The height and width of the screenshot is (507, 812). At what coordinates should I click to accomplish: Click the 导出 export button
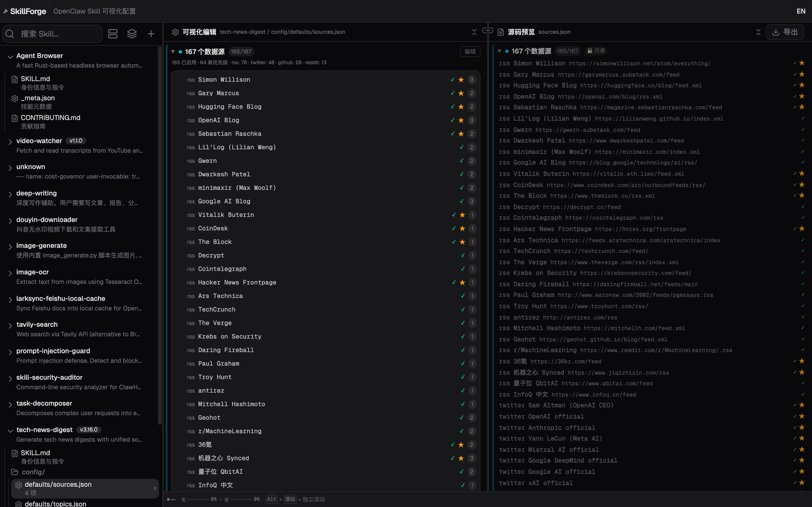pyautogui.click(x=784, y=32)
